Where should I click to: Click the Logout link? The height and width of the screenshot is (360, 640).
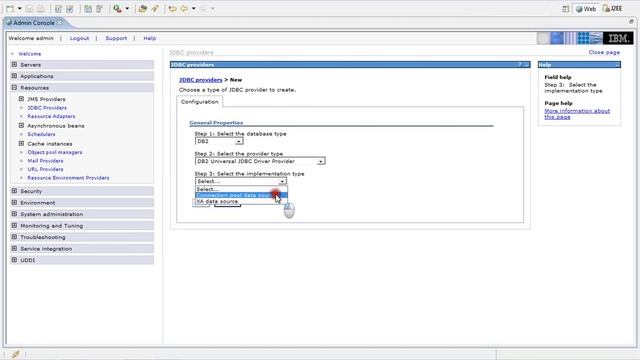pos(79,38)
